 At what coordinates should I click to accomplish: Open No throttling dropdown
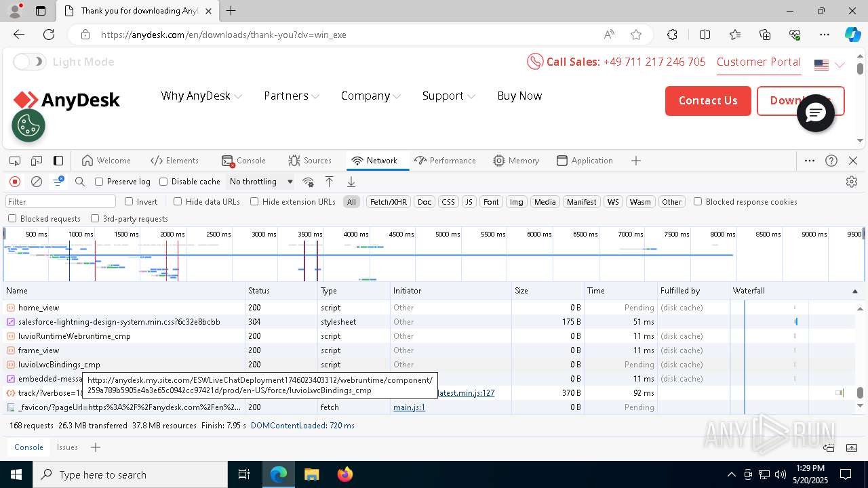[x=261, y=182]
